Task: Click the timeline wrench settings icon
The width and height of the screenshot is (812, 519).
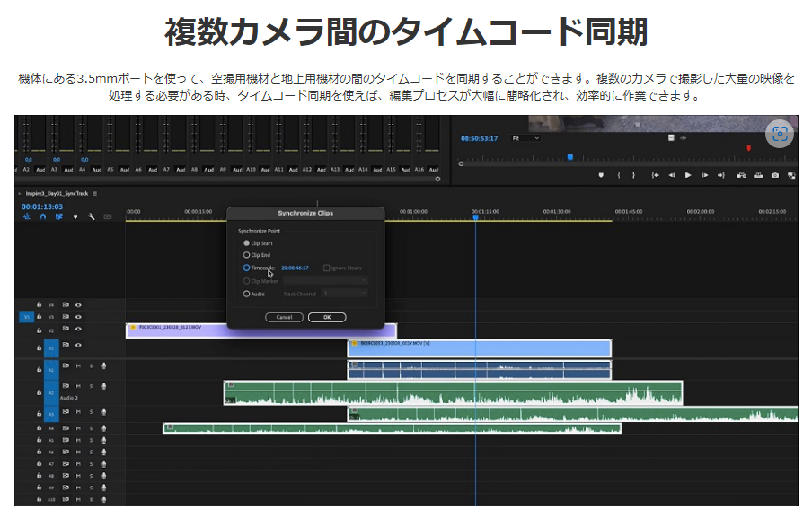Action: (91, 216)
